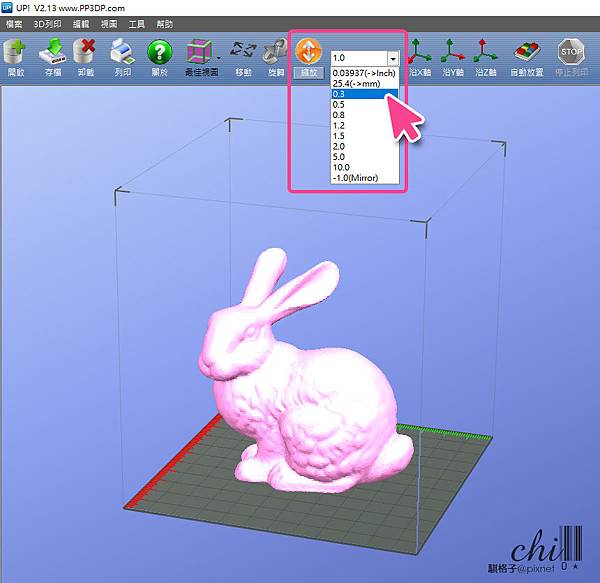Image resolution: width=600 pixels, height=583 pixels.
Task: Select the Rotate (旋轉) tool icon
Action: pos(276,51)
